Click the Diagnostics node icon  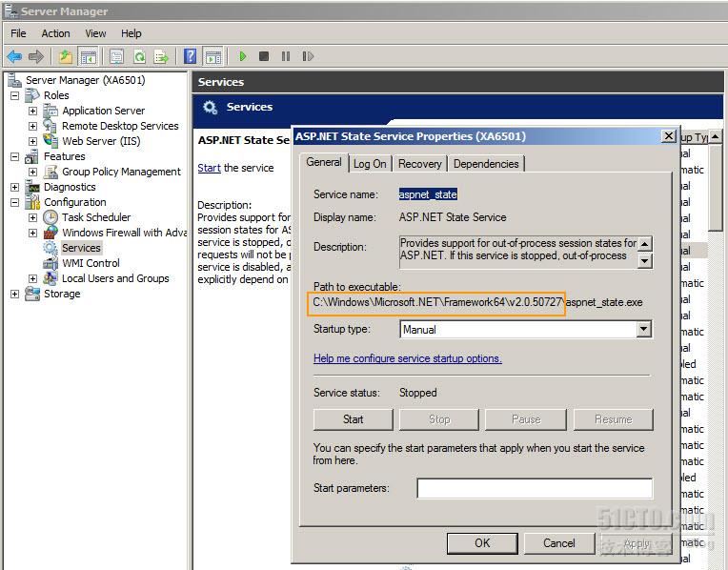33,187
